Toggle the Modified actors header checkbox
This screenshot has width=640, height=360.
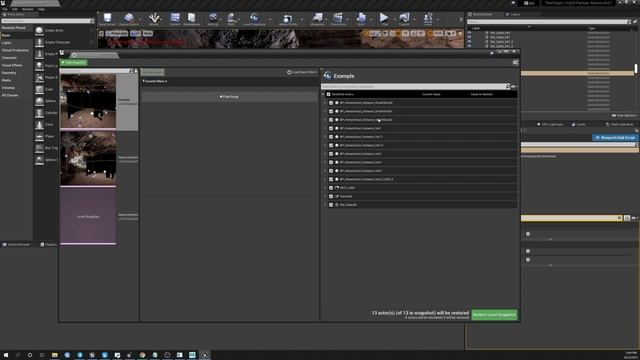coord(328,94)
